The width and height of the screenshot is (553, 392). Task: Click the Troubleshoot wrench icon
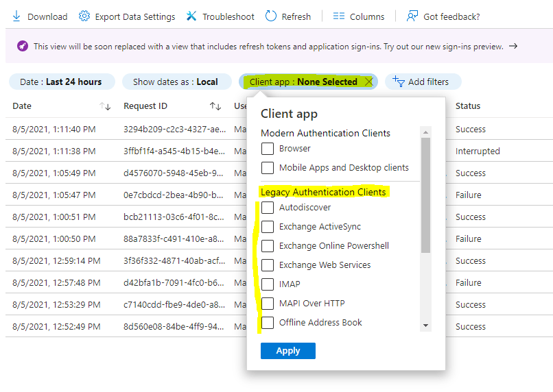[191, 16]
